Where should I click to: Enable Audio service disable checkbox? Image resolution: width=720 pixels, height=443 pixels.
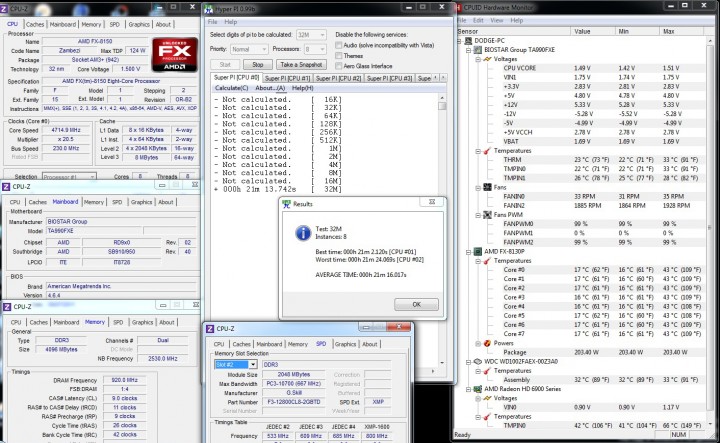pyautogui.click(x=338, y=45)
